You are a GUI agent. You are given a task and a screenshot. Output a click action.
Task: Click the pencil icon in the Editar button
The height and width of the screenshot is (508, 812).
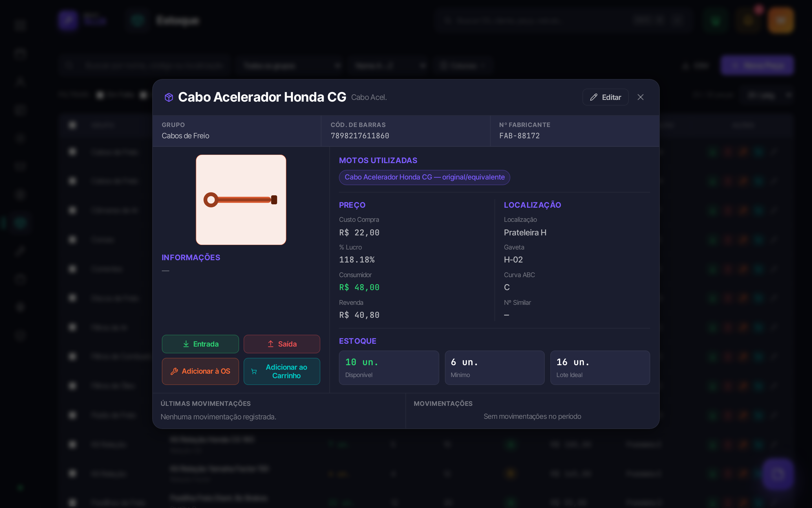(593, 97)
